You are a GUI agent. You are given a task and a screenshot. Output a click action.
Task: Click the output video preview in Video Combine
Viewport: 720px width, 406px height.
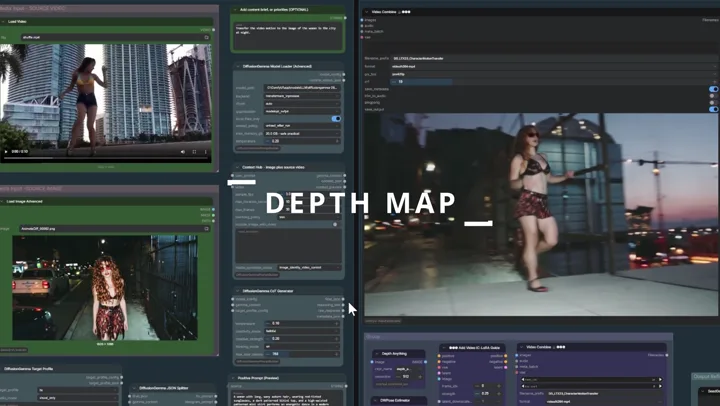coord(541,215)
